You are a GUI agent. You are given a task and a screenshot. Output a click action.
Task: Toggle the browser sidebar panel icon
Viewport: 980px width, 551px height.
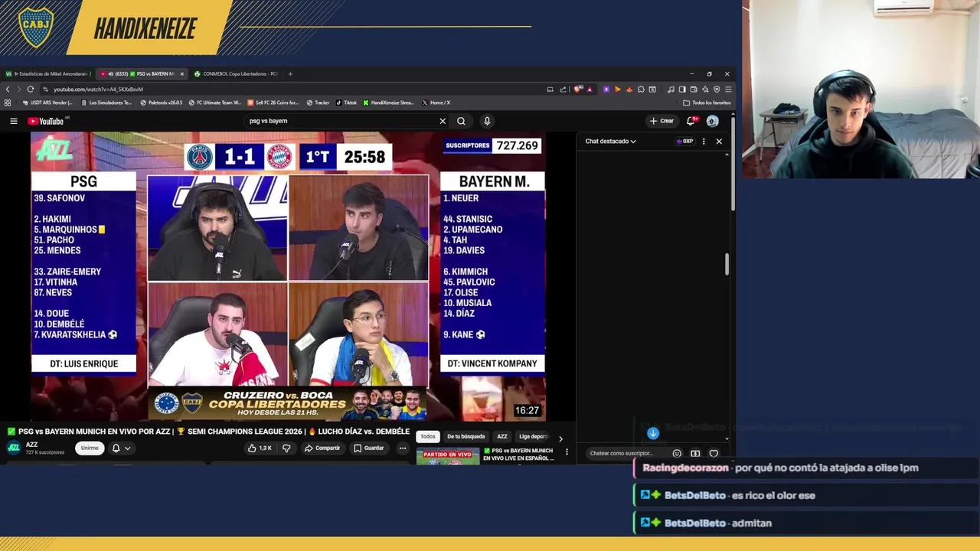(x=682, y=90)
